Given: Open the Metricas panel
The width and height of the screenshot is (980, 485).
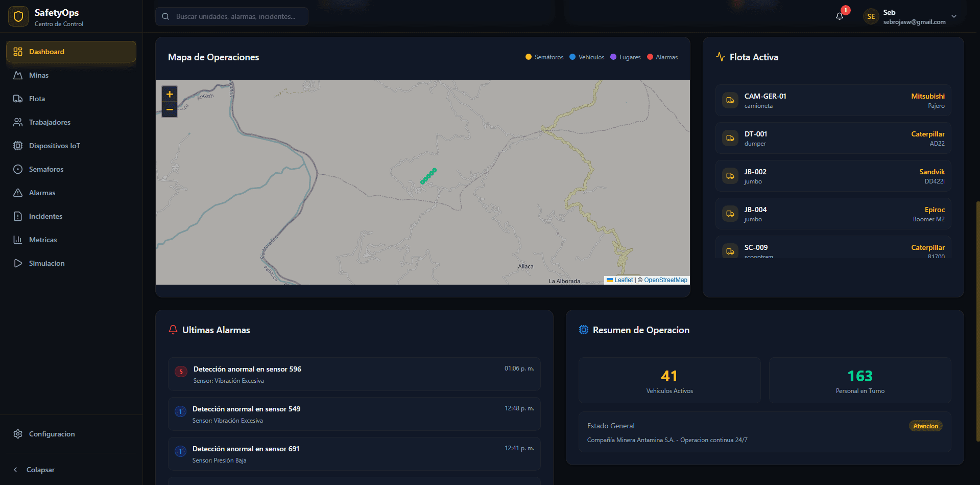Looking at the screenshot, I should [43, 240].
